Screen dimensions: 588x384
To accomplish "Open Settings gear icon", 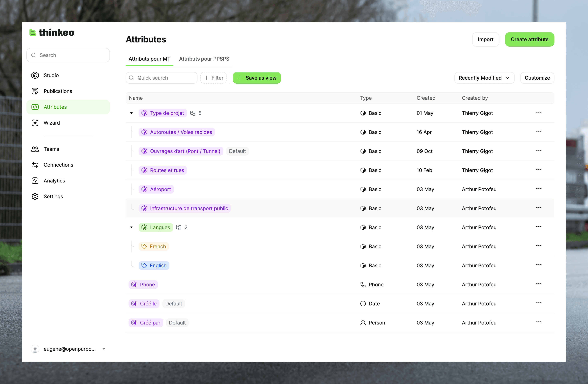I will (35, 196).
